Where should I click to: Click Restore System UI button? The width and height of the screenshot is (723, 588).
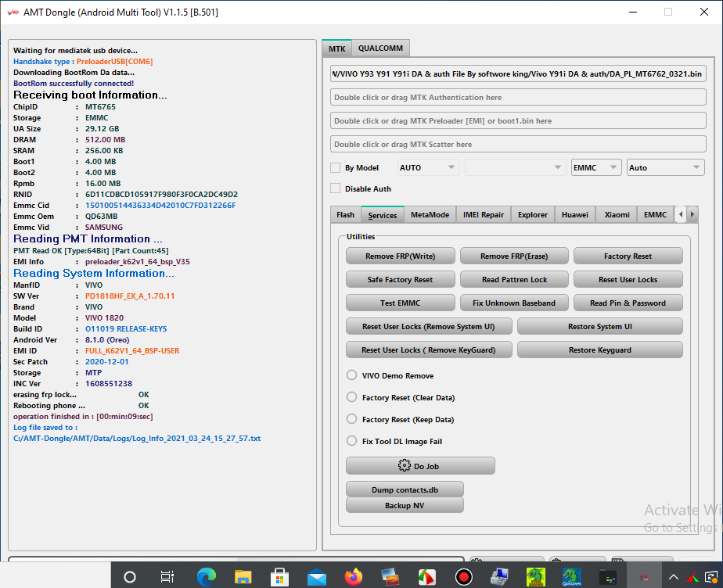tap(600, 326)
